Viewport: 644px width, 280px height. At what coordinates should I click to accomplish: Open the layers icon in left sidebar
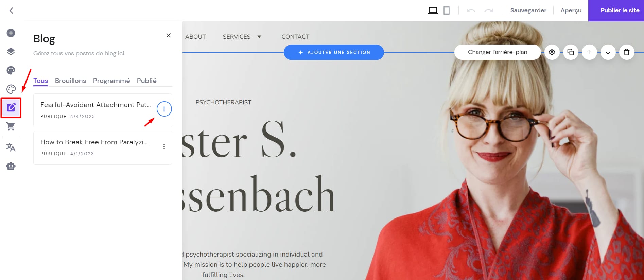11,52
